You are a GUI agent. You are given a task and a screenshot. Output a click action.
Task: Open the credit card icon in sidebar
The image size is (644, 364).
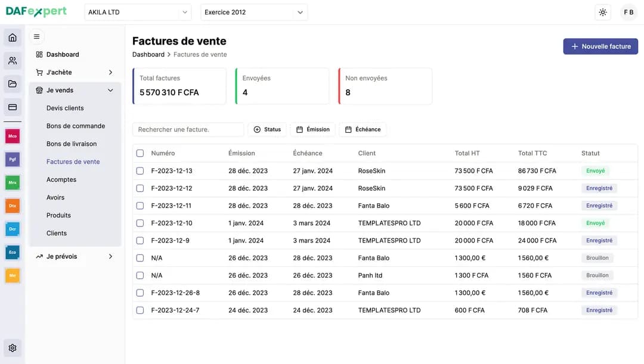[x=13, y=107]
